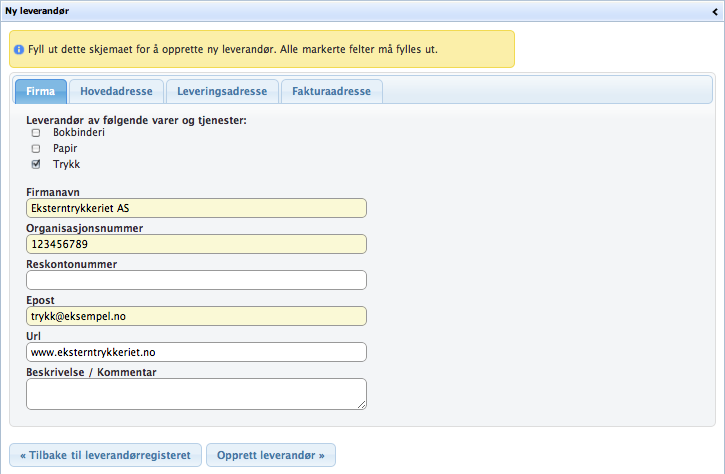Viewport: 725px width, 474px height.
Task: Focus the Beskrivelse / Kommentar textarea
Action: [x=196, y=393]
